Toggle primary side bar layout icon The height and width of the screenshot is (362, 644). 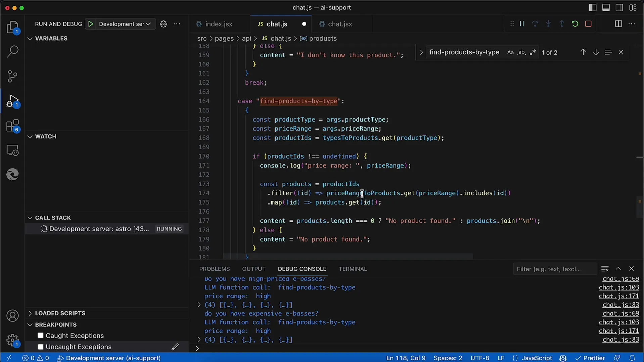coord(593,8)
